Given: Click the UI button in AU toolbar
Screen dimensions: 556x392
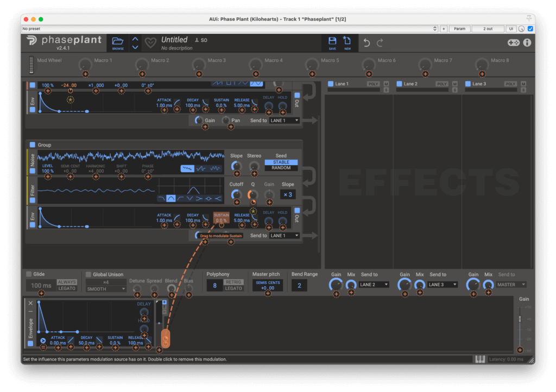Looking at the screenshot, I should (511, 29).
